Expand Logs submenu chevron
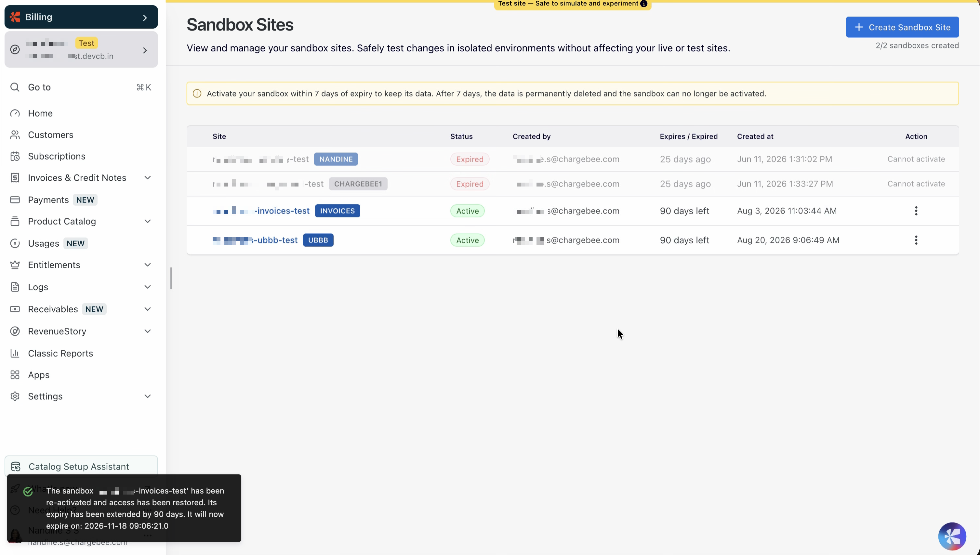 [148, 287]
